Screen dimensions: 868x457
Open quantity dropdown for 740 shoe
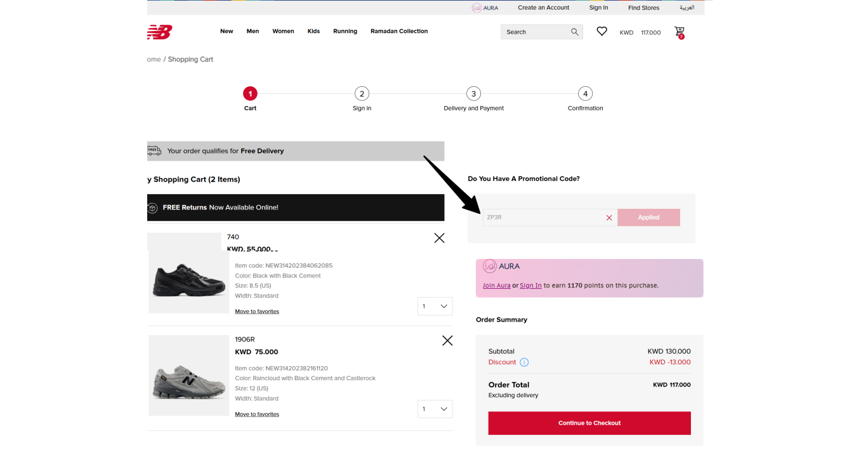pos(435,306)
